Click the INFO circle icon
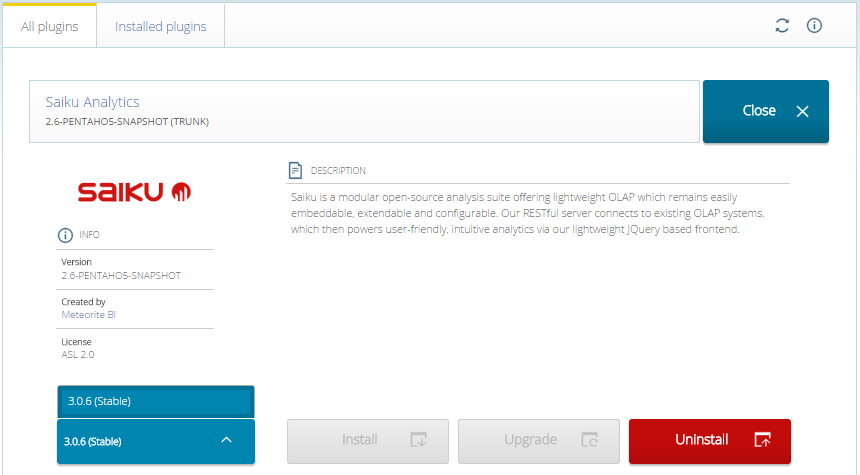860x475 pixels. pyautogui.click(x=65, y=235)
